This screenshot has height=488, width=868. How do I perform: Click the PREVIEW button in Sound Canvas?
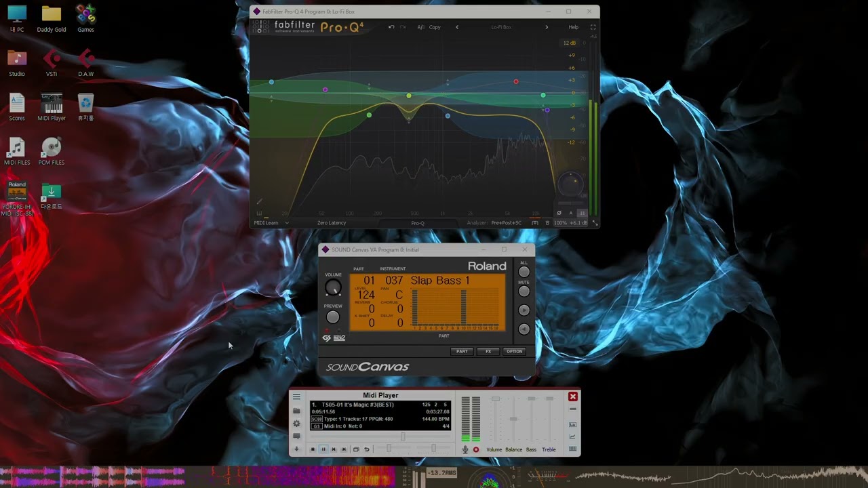(332, 317)
